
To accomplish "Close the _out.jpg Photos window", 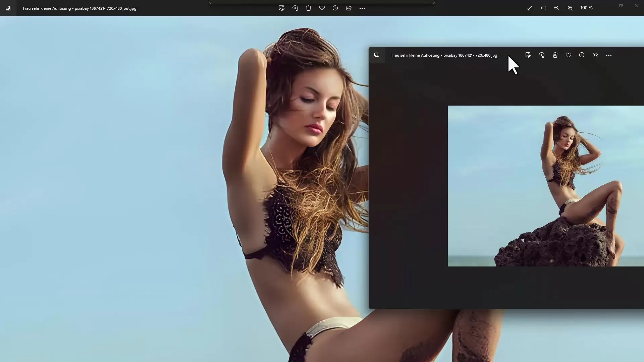I will pyautogui.click(x=636, y=5).
